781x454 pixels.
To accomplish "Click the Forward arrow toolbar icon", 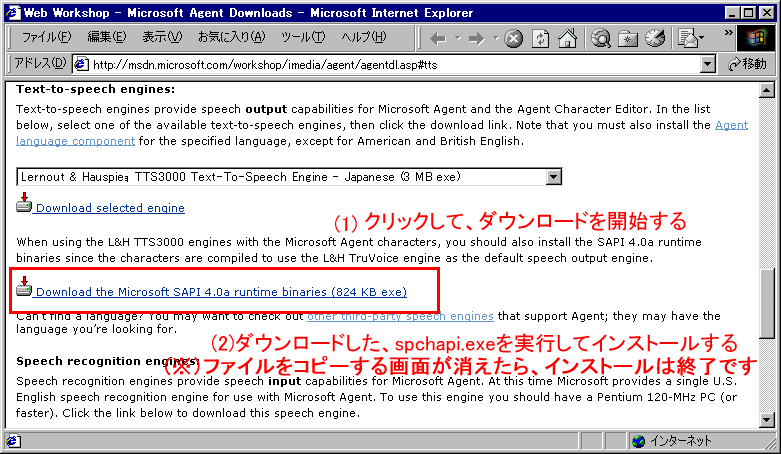I will point(477,38).
